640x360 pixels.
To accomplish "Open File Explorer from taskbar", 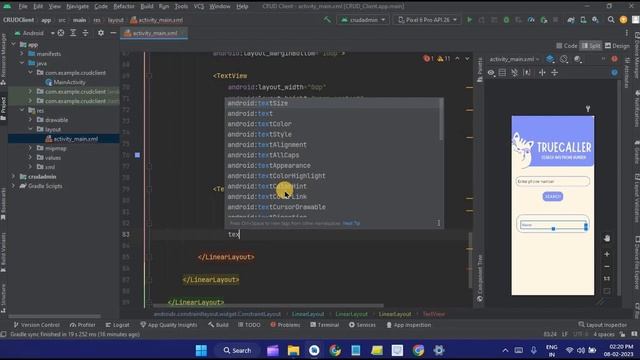I will click(x=293, y=350).
